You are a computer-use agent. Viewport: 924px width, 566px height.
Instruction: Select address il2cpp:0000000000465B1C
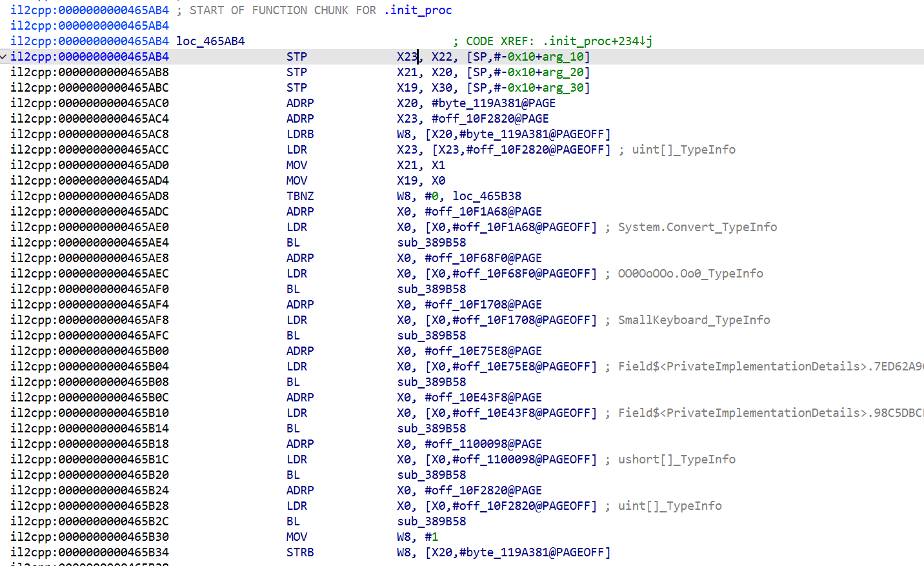click(90, 460)
